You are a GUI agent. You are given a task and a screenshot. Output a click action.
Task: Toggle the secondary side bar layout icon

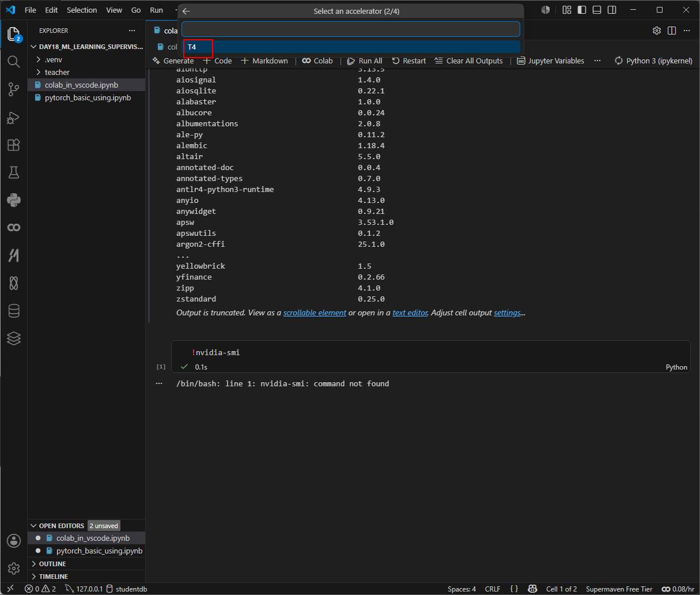[612, 10]
